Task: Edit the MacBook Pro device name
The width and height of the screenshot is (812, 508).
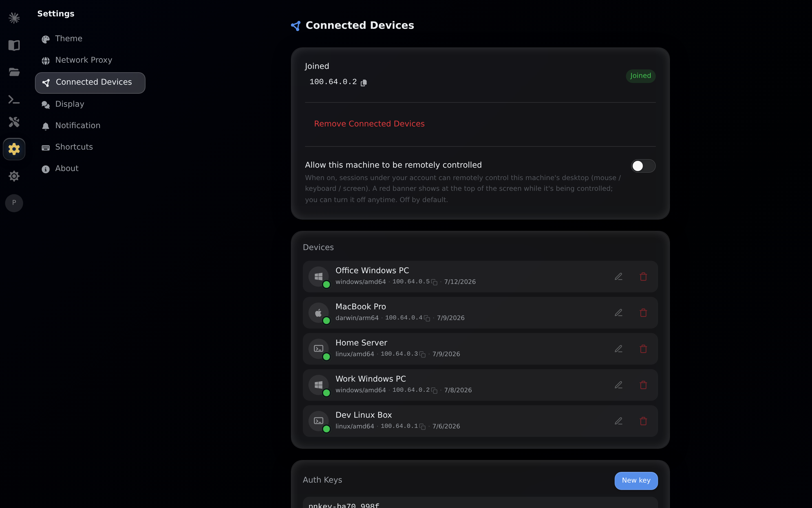Action: tap(618, 313)
